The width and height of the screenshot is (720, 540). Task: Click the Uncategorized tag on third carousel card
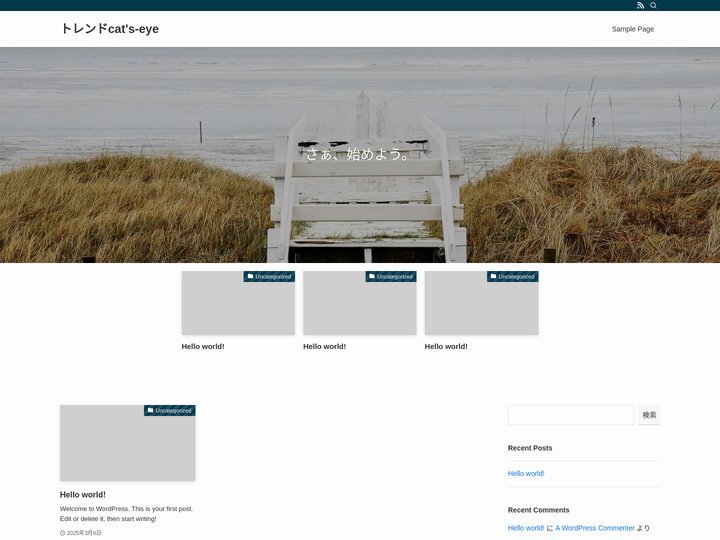click(x=512, y=276)
